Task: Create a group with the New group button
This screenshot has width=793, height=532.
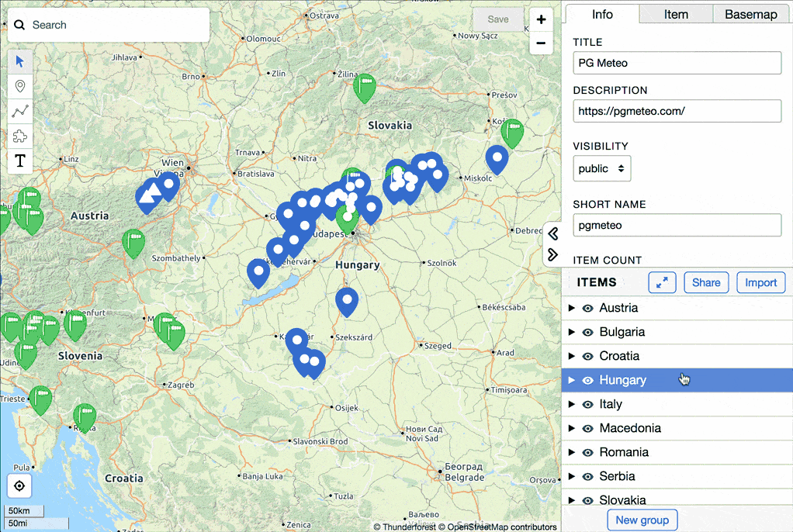Action: pos(642,520)
